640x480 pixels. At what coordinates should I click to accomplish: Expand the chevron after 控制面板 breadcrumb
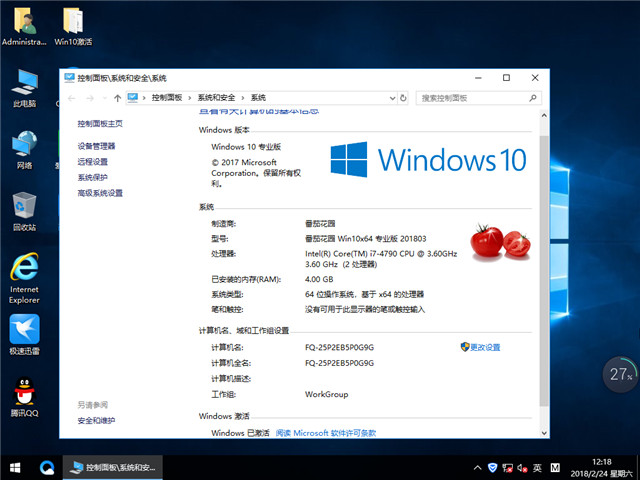pyautogui.click(x=190, y=98)
